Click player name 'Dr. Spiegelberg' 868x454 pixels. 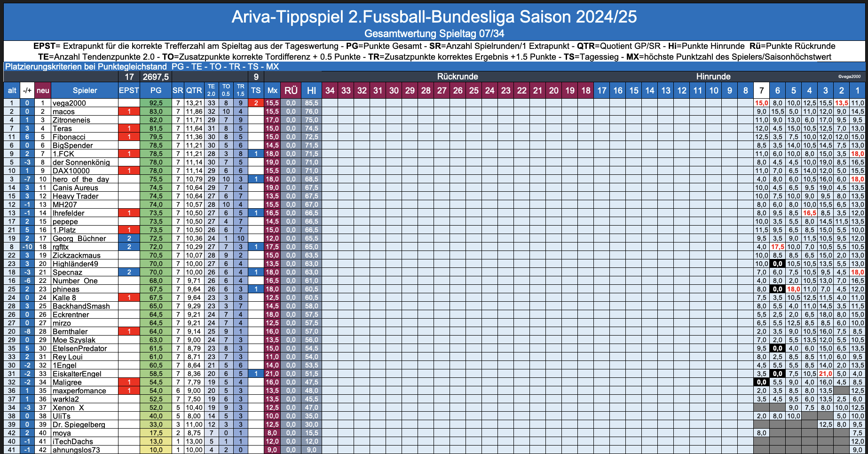tap(79, 424)
